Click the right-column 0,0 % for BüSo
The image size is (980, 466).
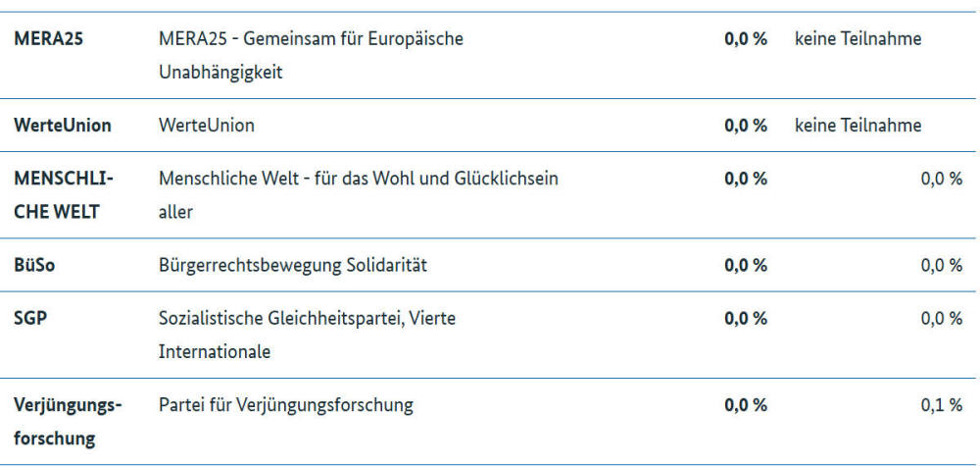coord(942,265)
